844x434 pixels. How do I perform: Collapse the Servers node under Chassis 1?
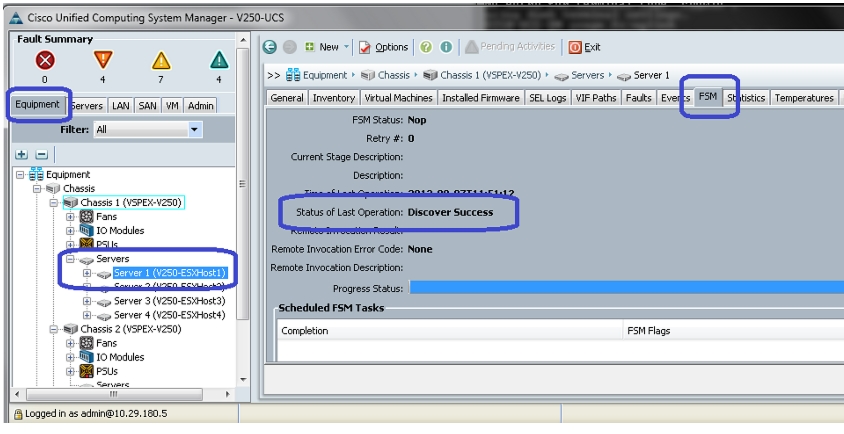[71, 259]
